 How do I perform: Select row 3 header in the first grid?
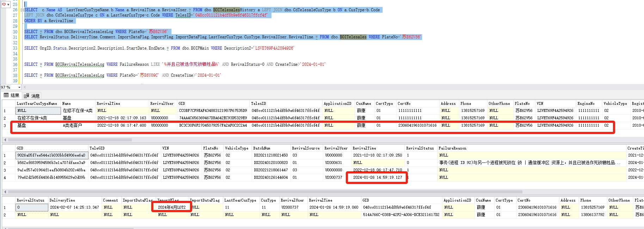(x=5, y=125)
